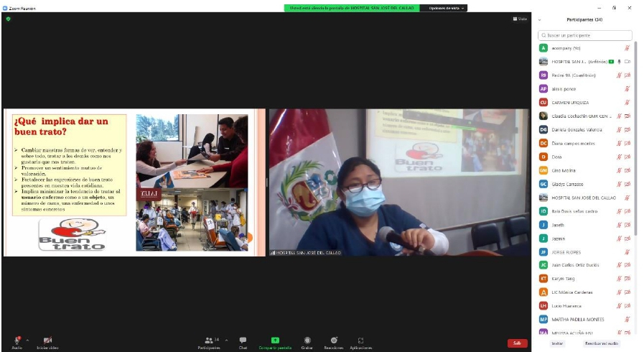Image resolution: width=644 pixels, height=352 pixels.
Task: Open the Opciones de vista dropdown
Action: pos(446,8)
